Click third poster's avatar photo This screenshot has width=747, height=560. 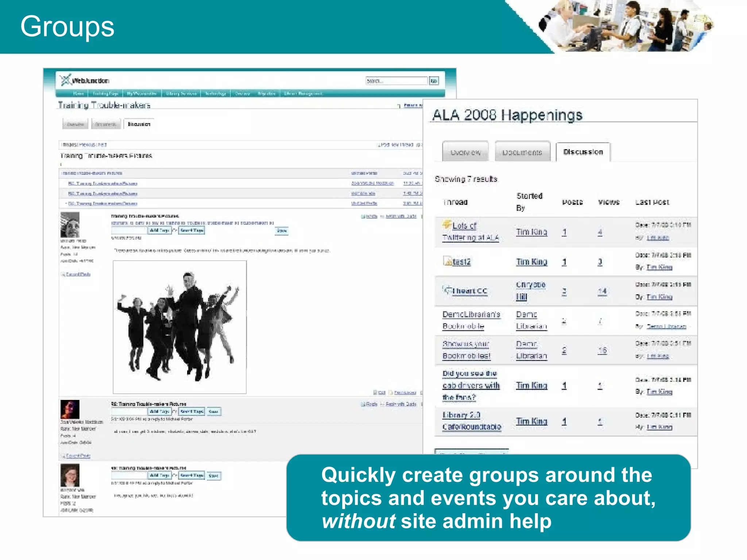pyautogui.click(x=70, y=475)
